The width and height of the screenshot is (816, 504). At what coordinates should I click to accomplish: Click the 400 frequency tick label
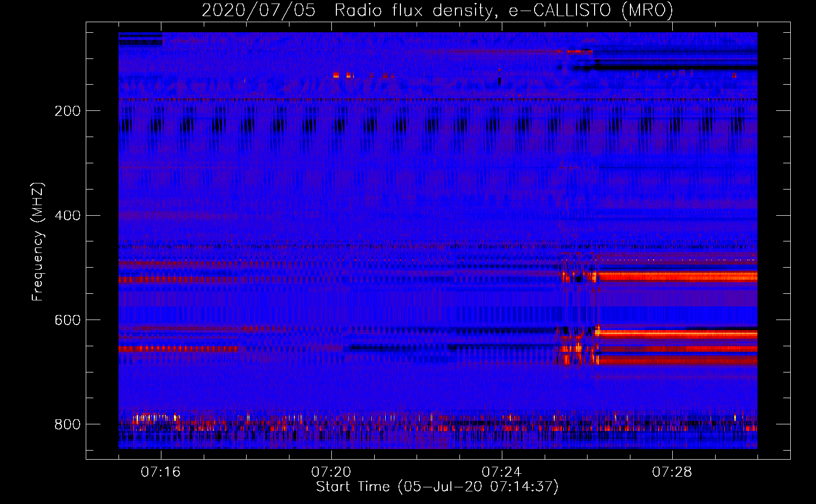pyautogui.click(x=68, y=216)
